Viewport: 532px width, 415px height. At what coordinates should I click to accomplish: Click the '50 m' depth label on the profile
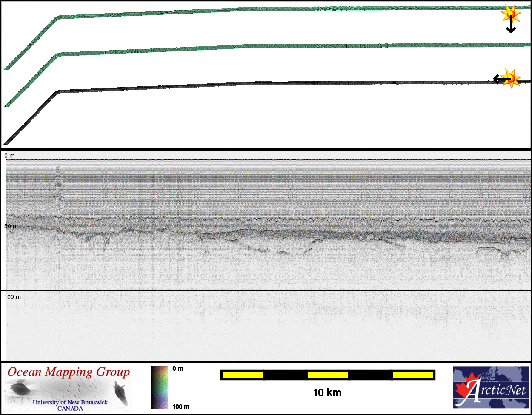click(11, 226)
